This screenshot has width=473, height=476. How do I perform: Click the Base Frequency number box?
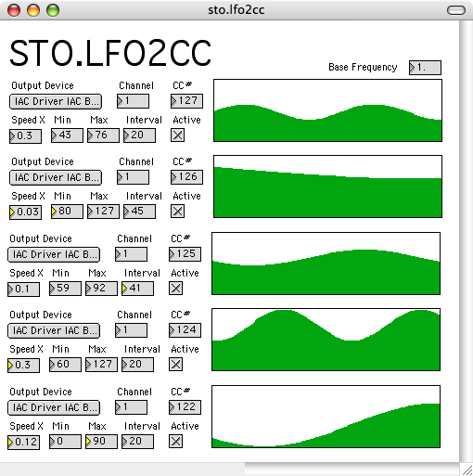(x=425, y=68)
